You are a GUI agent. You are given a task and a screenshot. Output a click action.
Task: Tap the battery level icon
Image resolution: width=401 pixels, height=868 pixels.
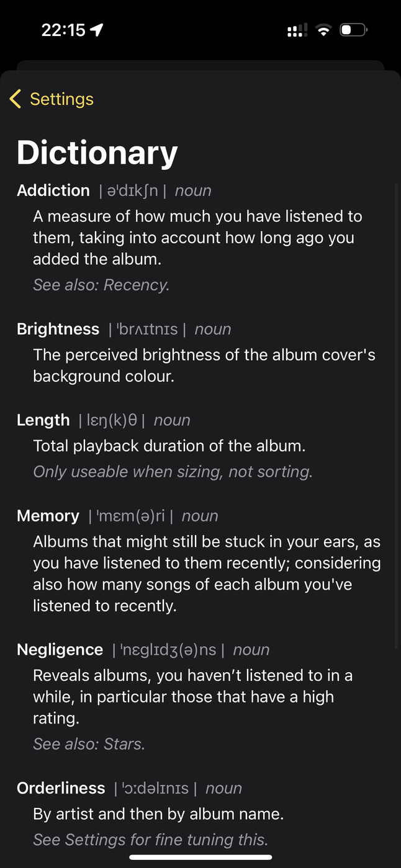[354, 30]
